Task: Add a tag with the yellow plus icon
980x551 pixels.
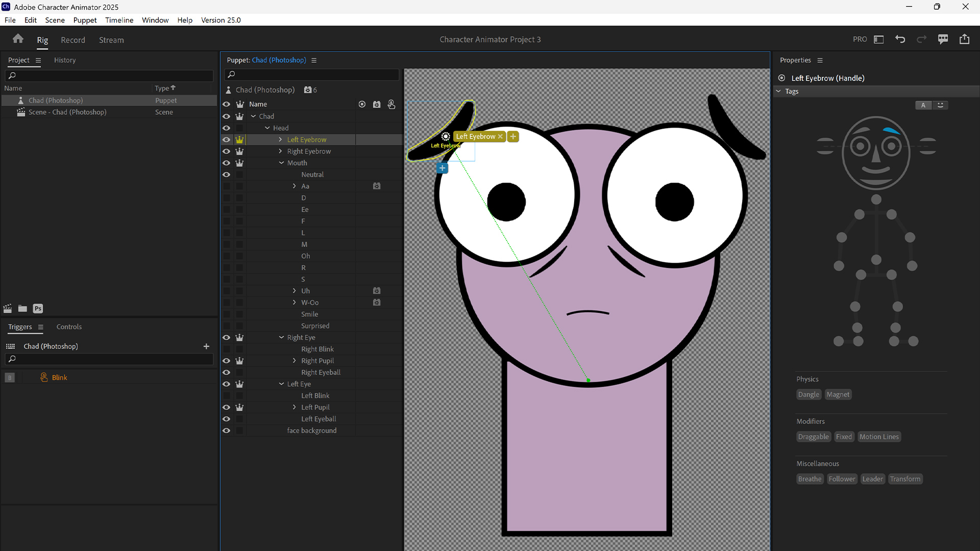Action: 513,136
